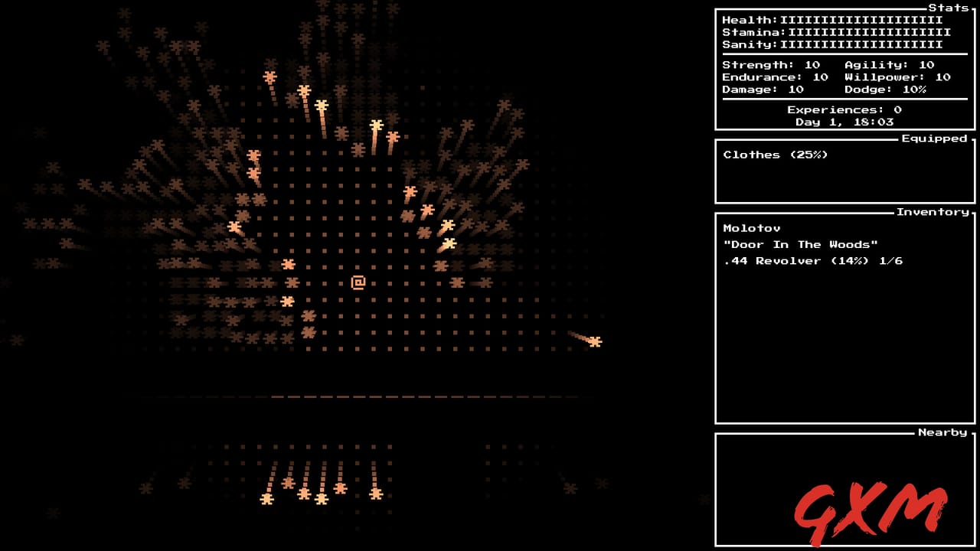Select the "Door In The Woods" item
The height and width of the screenshot is (551, 980).
[x=800, y=244]
